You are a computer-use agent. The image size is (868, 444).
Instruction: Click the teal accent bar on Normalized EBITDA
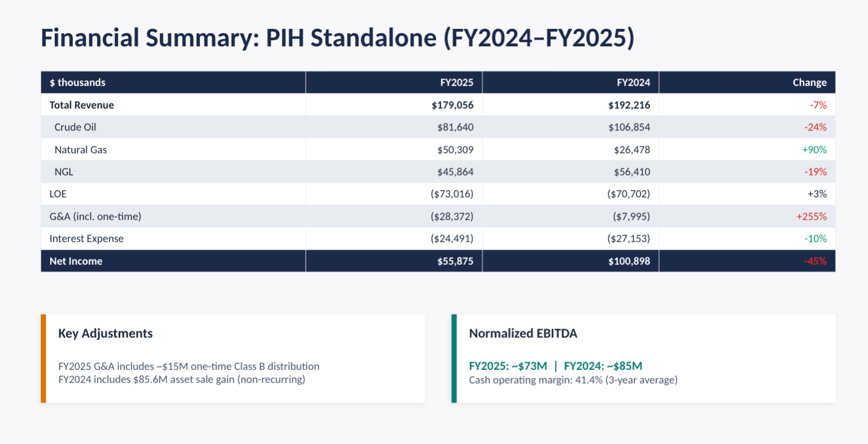(x=454, y=359)
